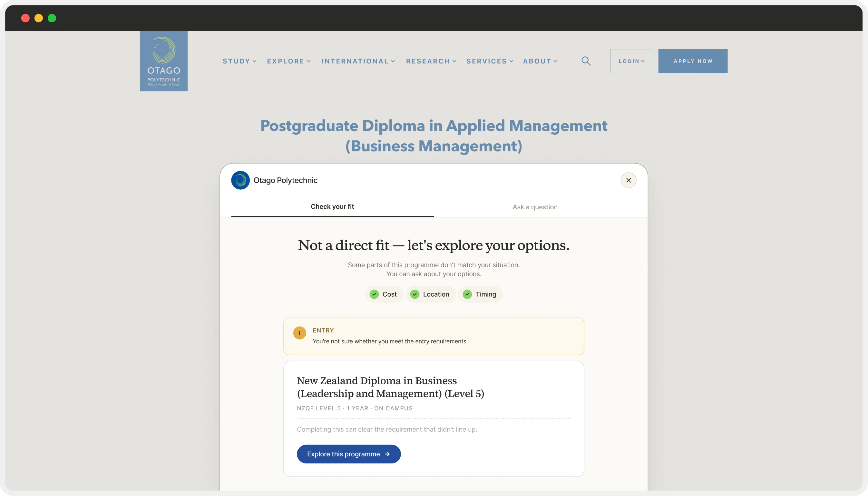
Task: Click the Location status chip
Action: tap(430, 294)
